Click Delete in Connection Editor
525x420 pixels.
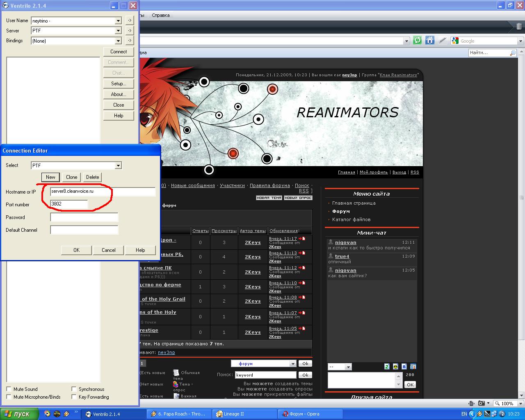[92, 177]
